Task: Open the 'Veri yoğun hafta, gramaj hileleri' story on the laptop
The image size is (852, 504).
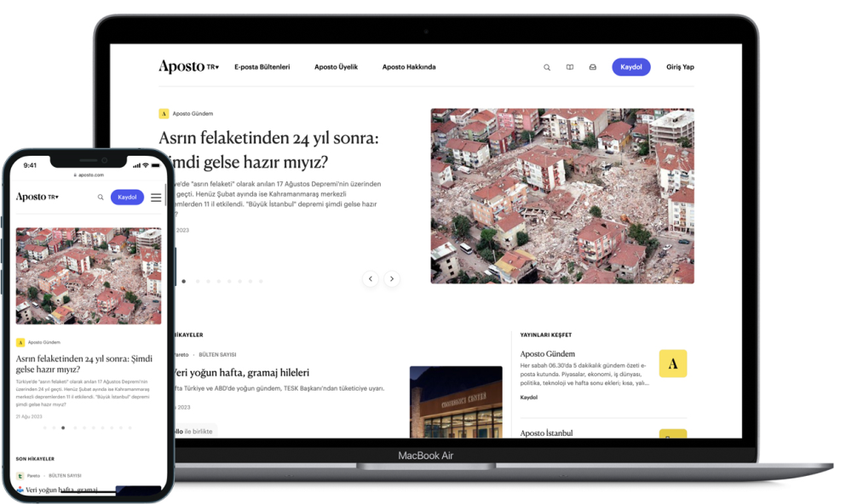Action: [240, 373]
